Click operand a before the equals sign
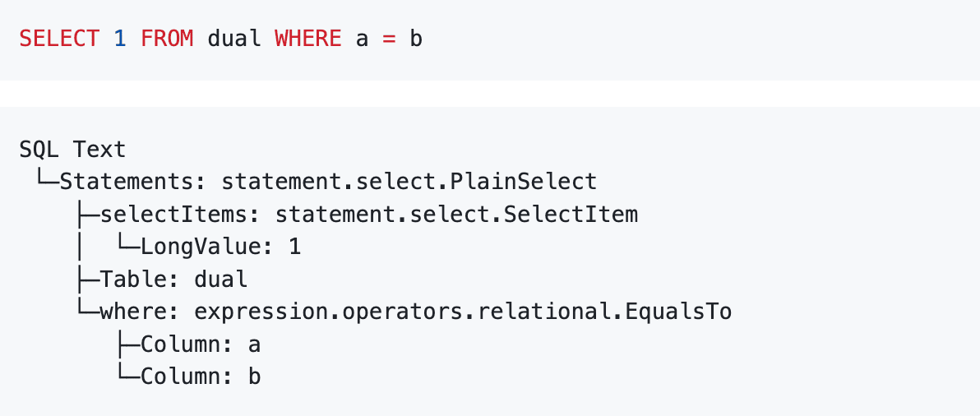Viewport: 980px width, 416px height. 362,39
